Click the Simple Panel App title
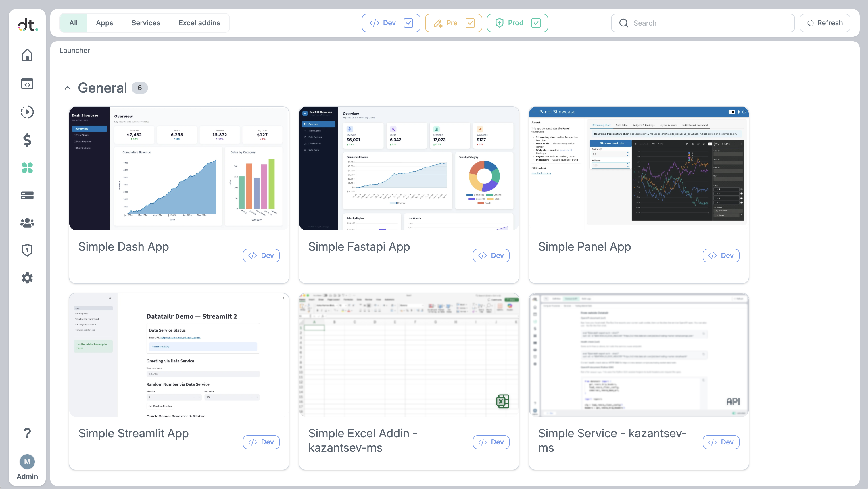The image size is (868, 489). 585,247
